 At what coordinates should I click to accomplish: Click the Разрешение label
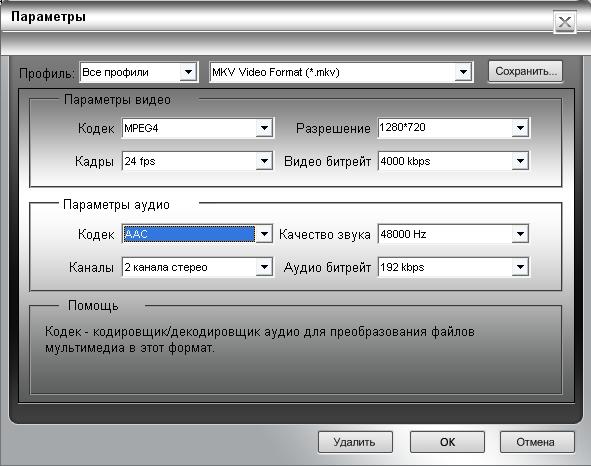coord(333,128)
